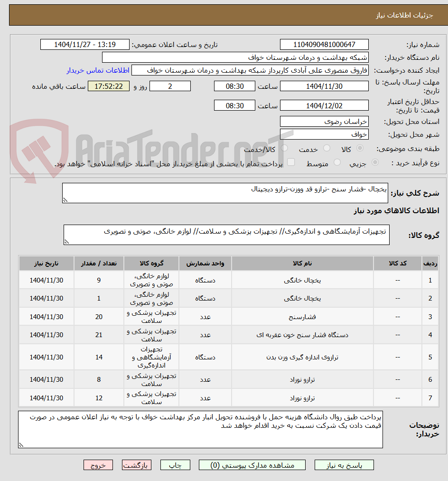
Task: Click the توضیحات خریدار text area
Action: click(x=201, y=429)
